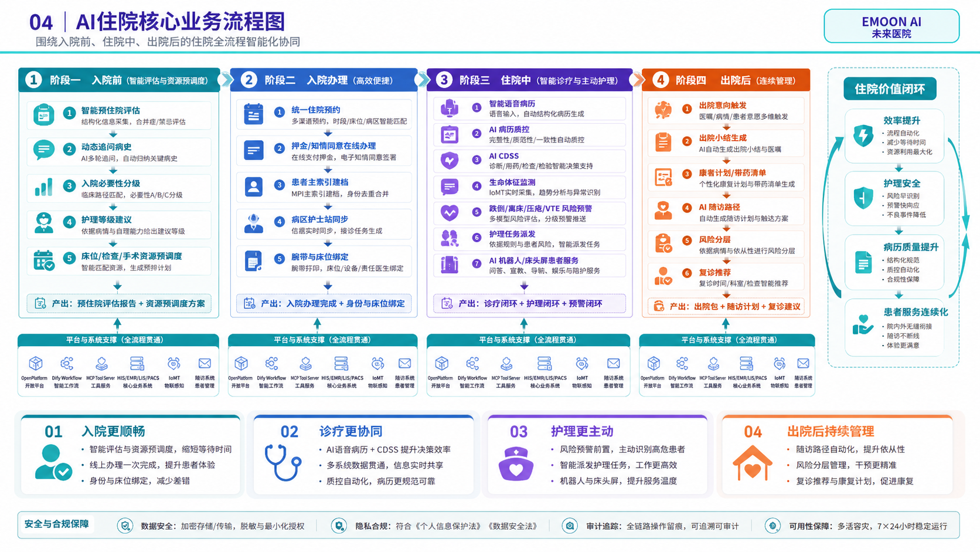The width and height of the screenshot is (980, 552).
Task: Click the text 风险分层管理，干预更精准
Action: click(x=846, y=465)
